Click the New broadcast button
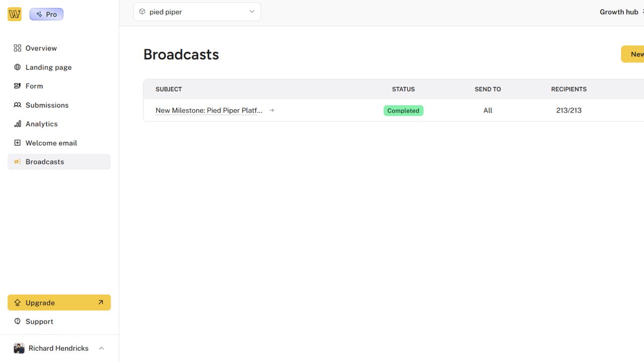Screen dimensions: 644x362 click(x=635, y=54)
